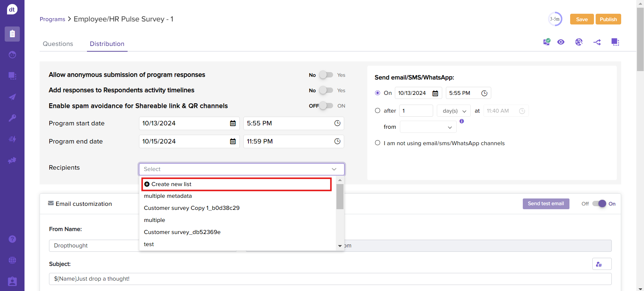Click the preview eye icon

[560, 42]
